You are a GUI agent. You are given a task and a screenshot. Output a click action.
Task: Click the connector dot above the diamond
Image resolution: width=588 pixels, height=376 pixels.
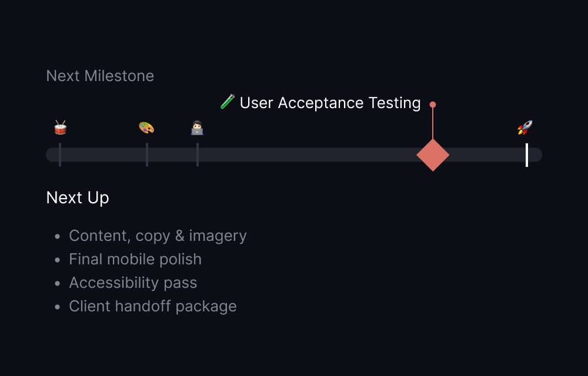click(x=433, y=103)
